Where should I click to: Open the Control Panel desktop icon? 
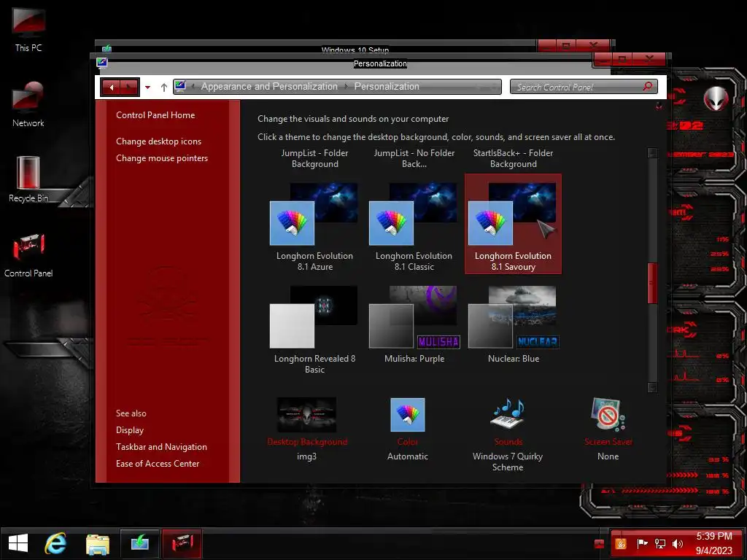(28, 255)
